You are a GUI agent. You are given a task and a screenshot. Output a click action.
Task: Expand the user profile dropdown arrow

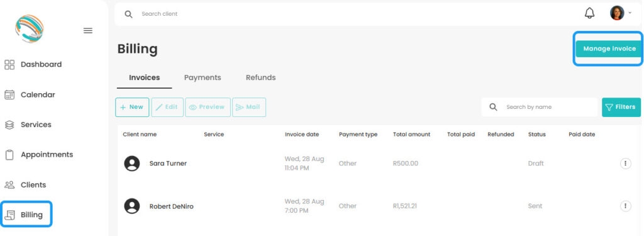(x=630, y=13)
